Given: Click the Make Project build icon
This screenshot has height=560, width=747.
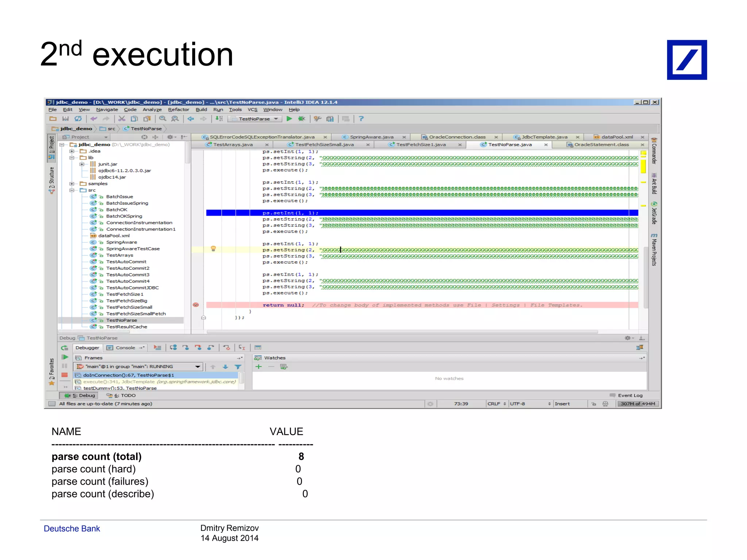Looking at the screenshot, I should click(219, 119).
